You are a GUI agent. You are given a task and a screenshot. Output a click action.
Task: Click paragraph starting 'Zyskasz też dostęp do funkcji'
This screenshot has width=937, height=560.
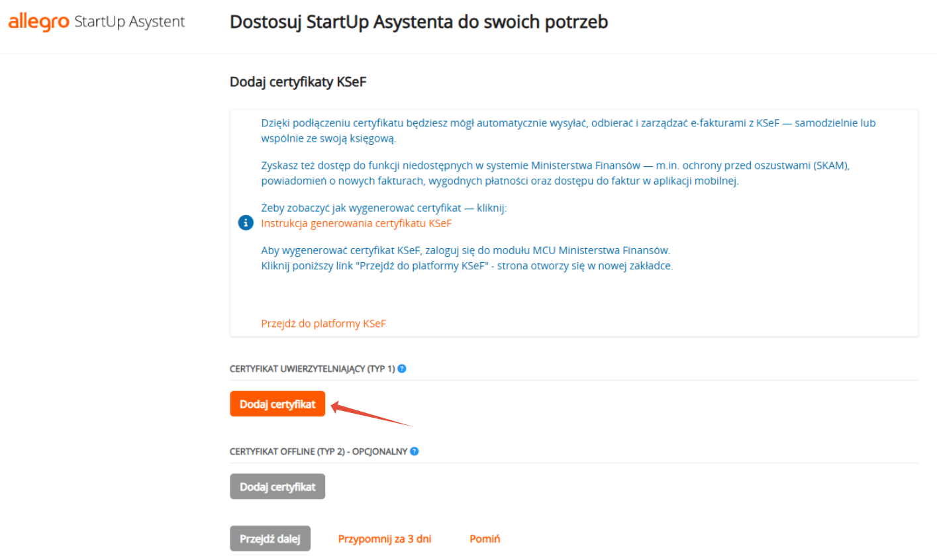pyautogui.click(x=555, y=173)
